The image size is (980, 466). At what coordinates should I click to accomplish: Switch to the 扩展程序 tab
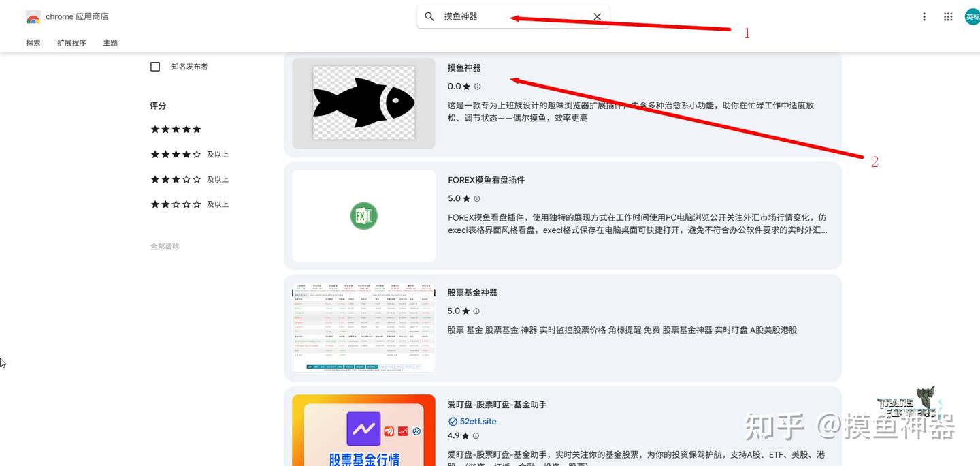(71, 42)
